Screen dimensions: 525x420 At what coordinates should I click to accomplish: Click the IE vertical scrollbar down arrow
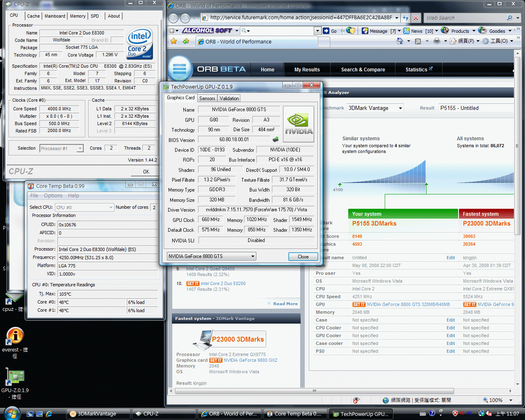pos(518,384)
